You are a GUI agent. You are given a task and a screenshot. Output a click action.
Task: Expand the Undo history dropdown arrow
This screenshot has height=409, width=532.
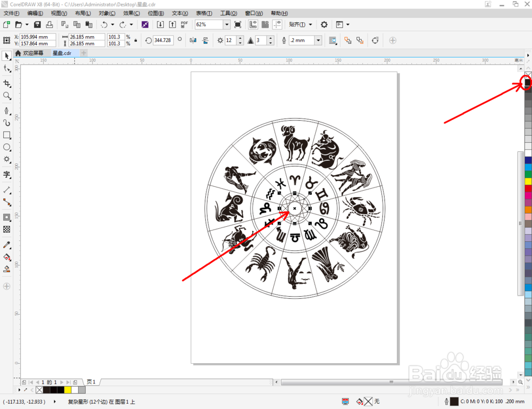pyautogui.click(x=113, y=24)
